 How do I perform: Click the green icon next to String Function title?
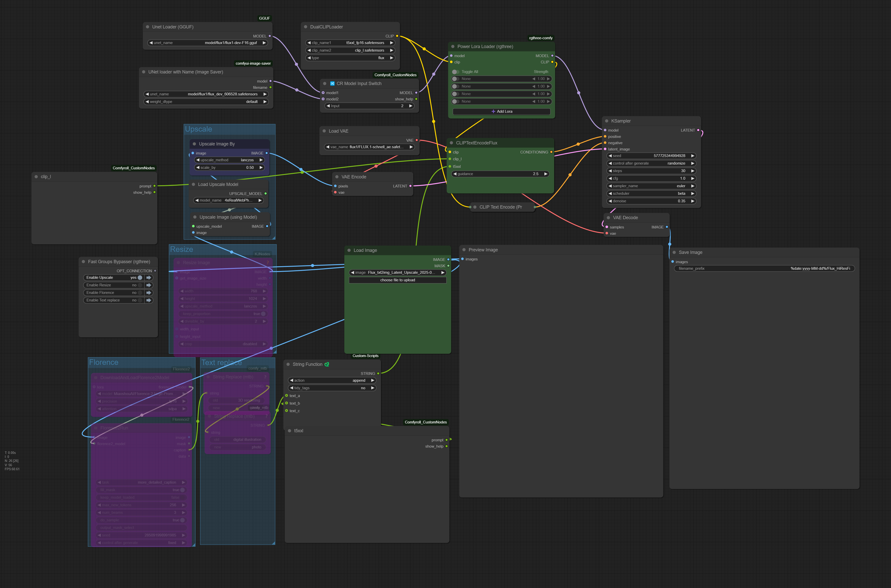(x=327, y=364)
